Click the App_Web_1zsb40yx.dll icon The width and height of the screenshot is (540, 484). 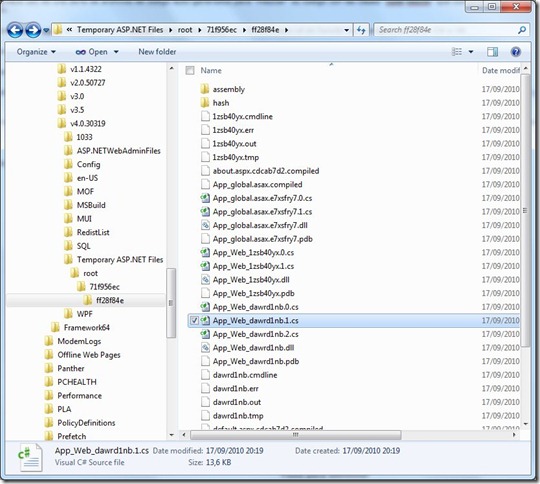pyautogui.click(x=205, y=280)
